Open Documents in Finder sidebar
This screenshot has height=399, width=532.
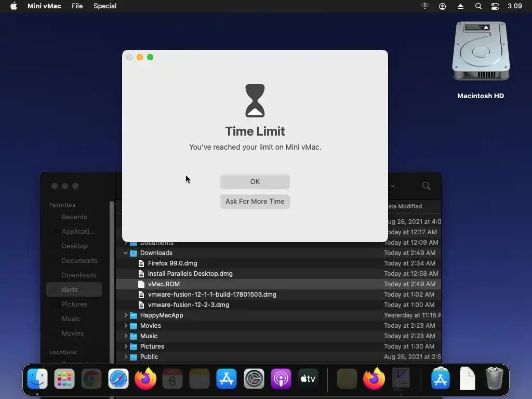(74, 261)
